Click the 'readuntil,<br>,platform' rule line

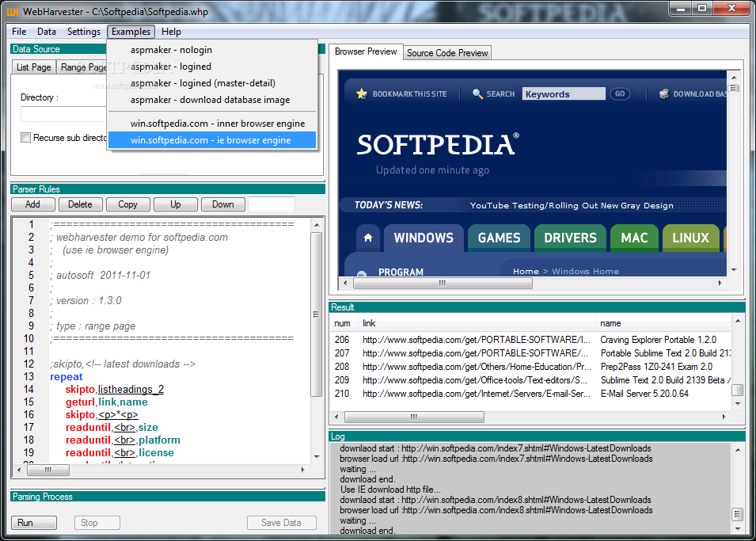point(123,440)
